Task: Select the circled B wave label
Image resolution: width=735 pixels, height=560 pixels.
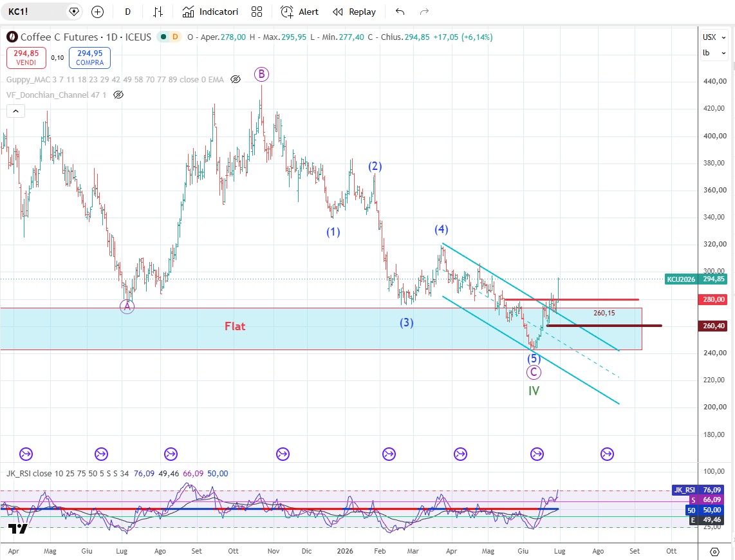Action: click(x=261, y=74)
